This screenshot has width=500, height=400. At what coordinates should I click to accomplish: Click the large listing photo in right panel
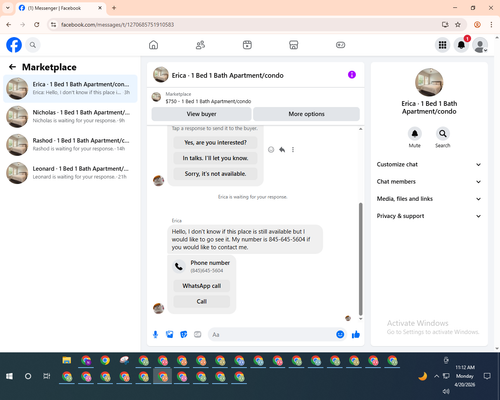tap(429, 82)
